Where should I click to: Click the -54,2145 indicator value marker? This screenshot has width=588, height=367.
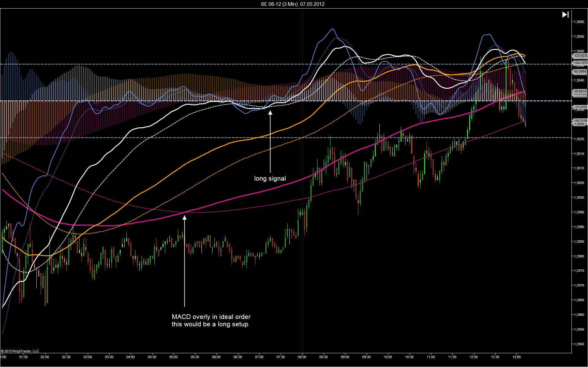point(580,121)
